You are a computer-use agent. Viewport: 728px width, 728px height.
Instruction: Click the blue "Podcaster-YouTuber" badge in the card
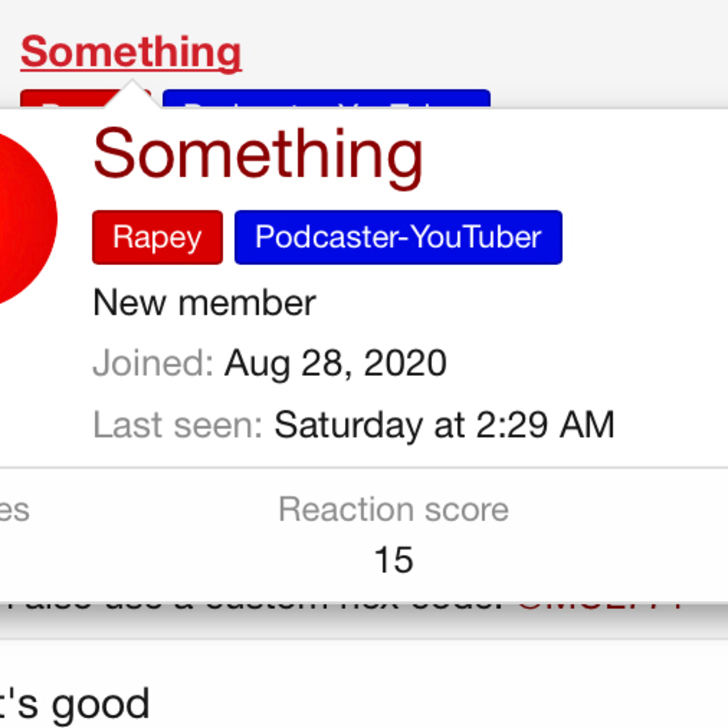(398, 237)
